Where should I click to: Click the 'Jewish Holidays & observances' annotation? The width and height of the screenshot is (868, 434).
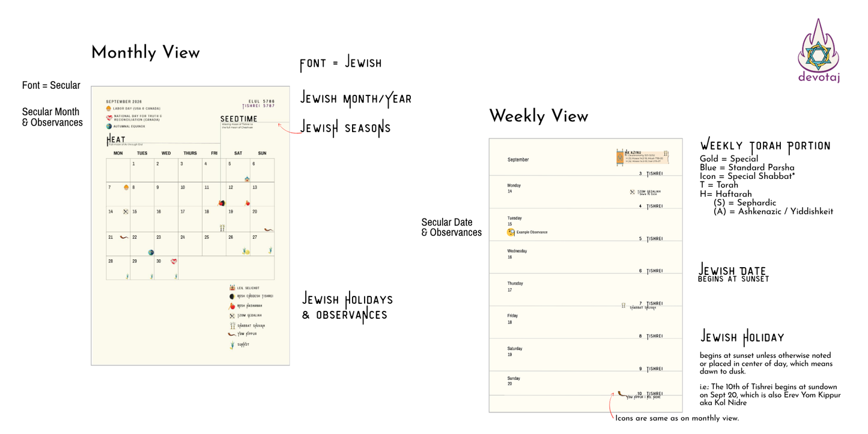tap(347, 306)
